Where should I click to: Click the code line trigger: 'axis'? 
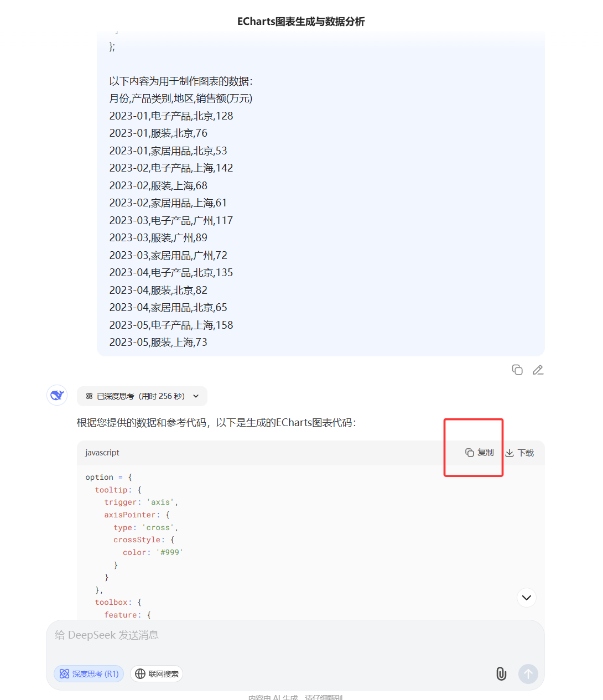[141, 502]
